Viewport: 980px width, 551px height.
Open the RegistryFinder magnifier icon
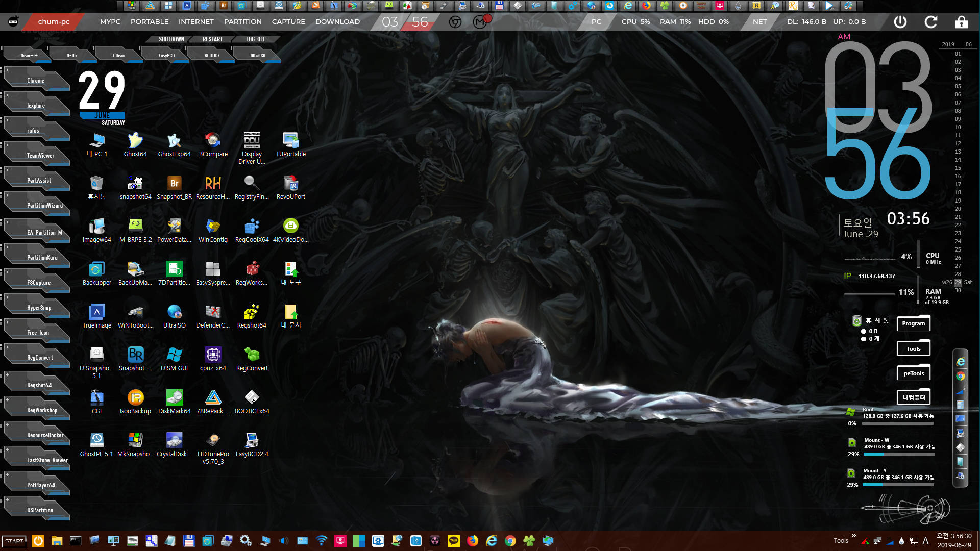[252, 187]
